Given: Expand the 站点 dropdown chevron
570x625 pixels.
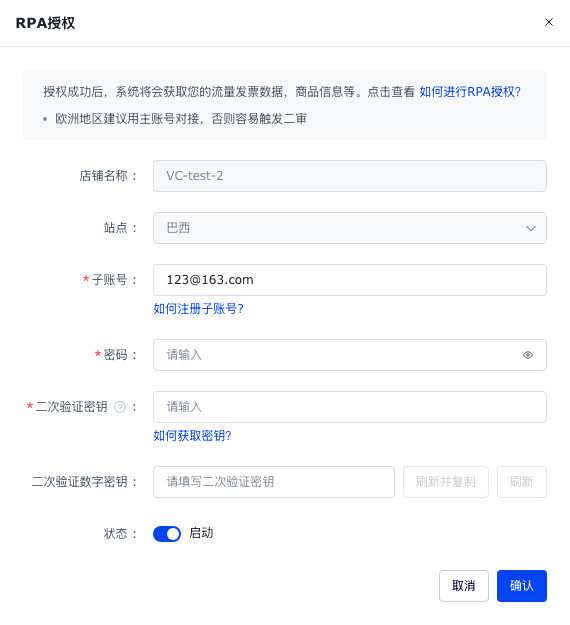Looking at the screenshot, I should [531, 228].
